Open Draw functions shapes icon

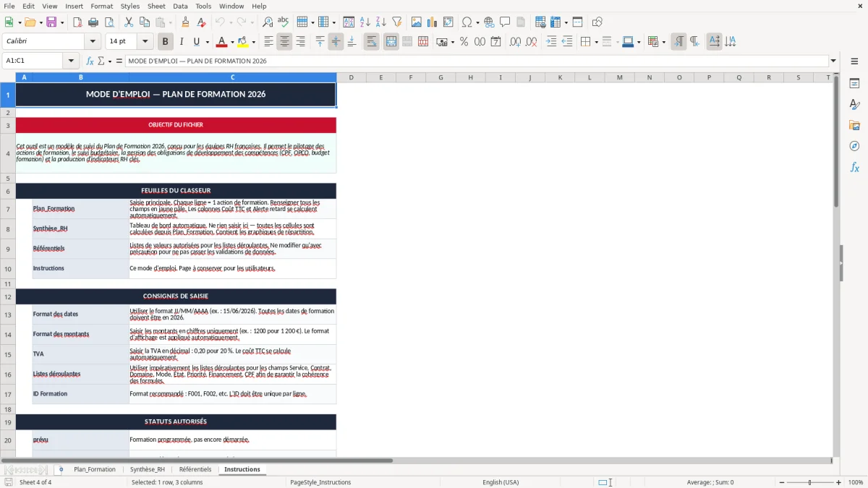tap(597, 22)
